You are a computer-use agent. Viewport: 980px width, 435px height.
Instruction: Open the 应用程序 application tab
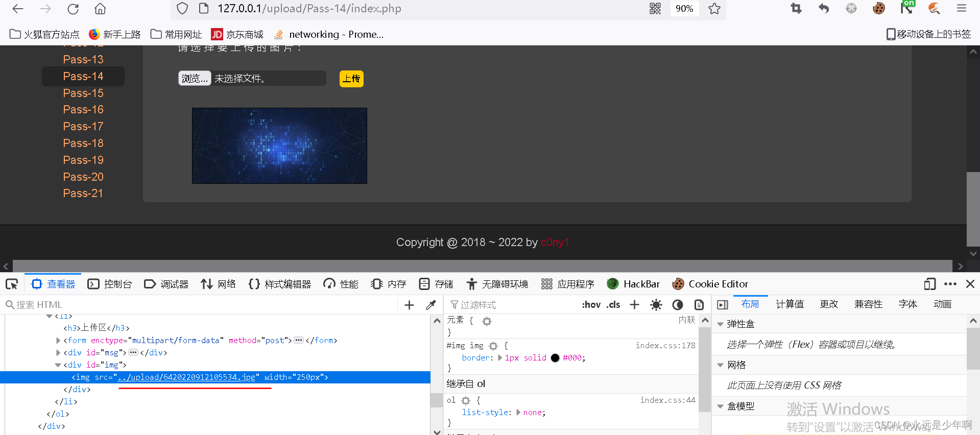(568, 284)
